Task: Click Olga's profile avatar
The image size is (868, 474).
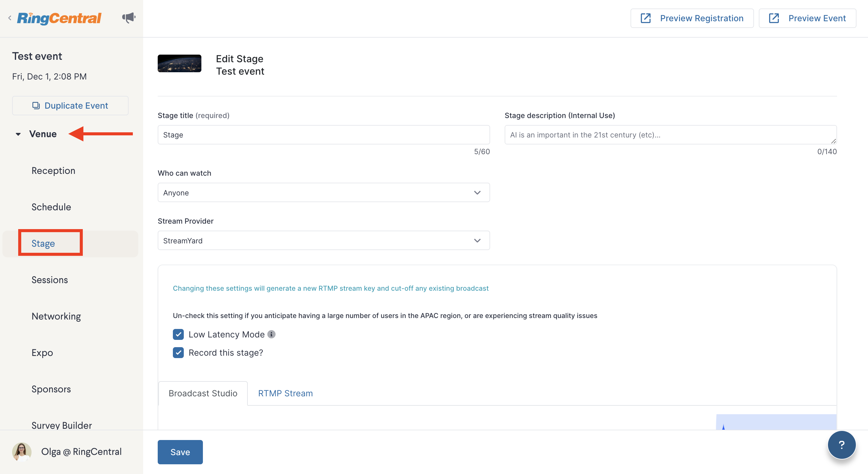Action: (22, 452)
